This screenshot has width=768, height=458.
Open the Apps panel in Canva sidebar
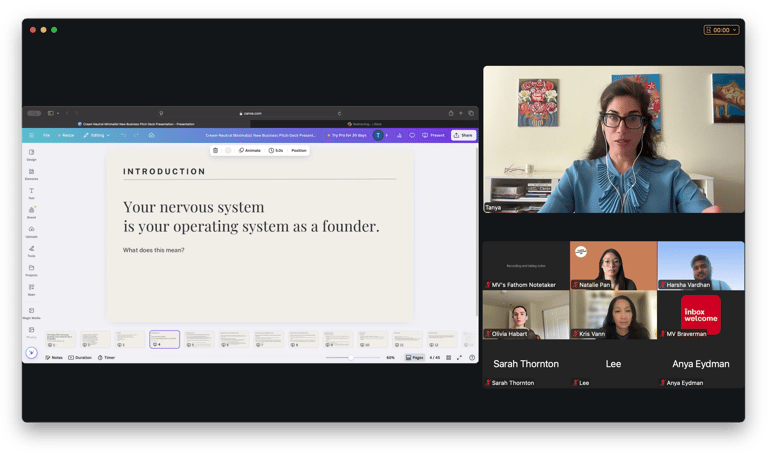point(31,289)
